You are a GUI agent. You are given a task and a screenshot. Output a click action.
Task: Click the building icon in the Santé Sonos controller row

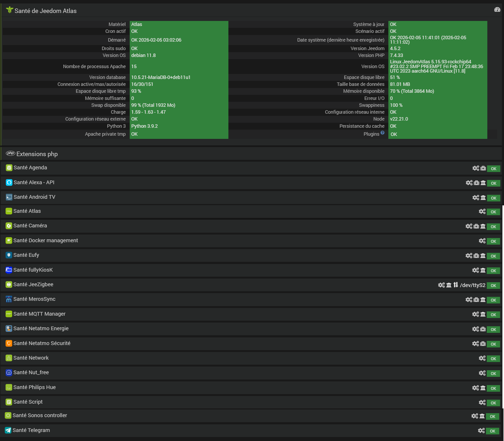tap(482, 416)
